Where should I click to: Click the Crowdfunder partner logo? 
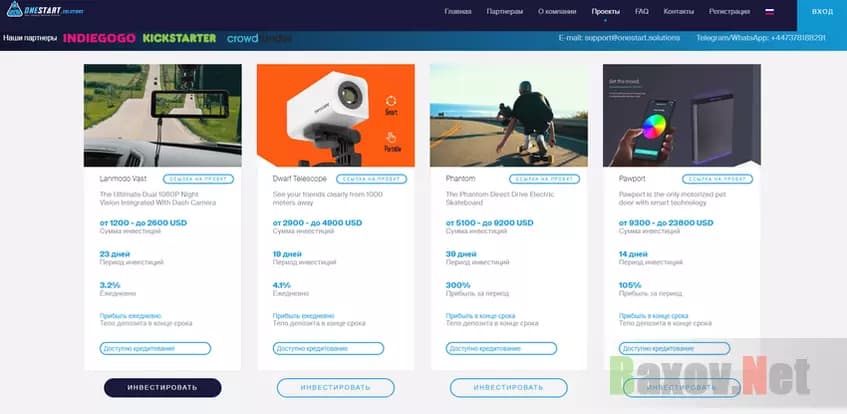point(260,38)
